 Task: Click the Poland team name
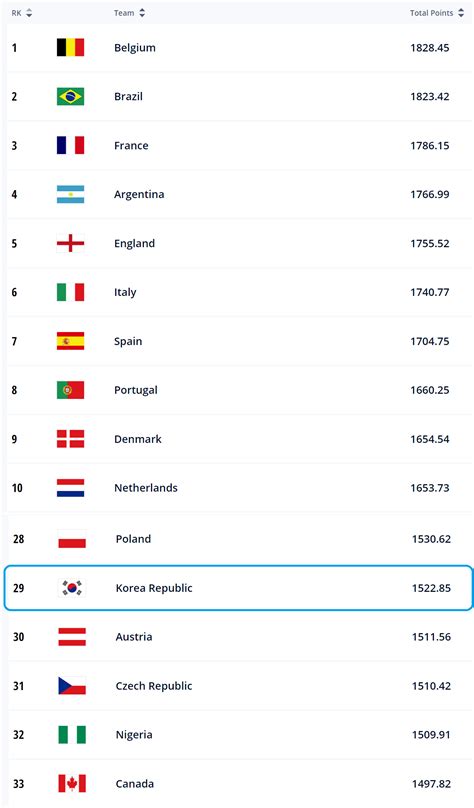tap(133, 539)
